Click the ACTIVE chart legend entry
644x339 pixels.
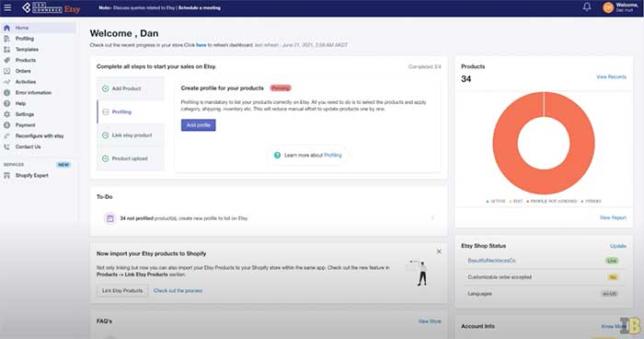(x=496, y=201)
